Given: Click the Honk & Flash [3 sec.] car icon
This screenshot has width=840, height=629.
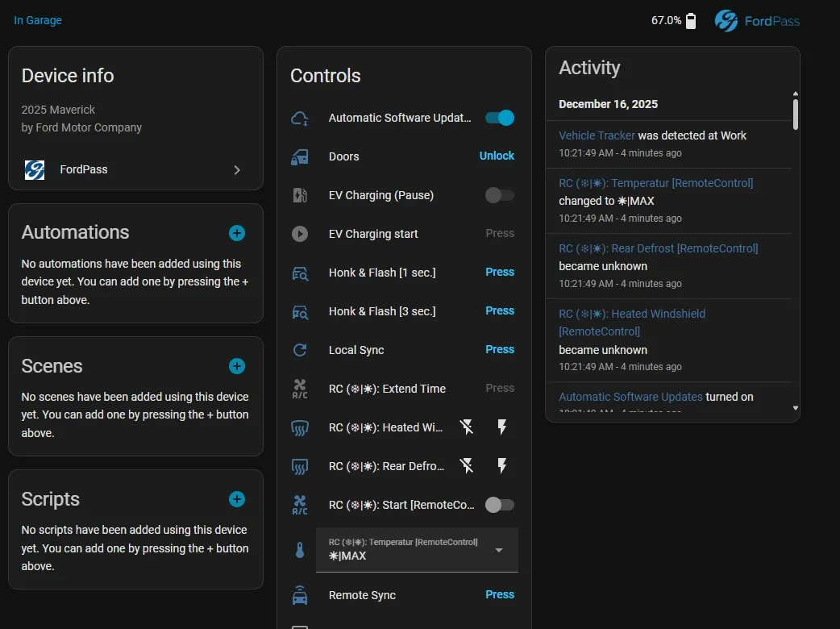Looking at the screenshot, I should tap(299, 312).
